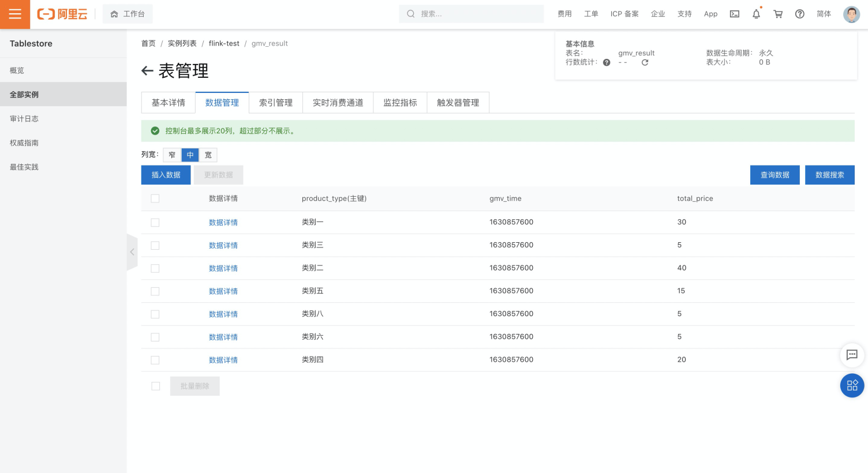The height and width of the screenshot is (473, 868).
Task: Open the Cloud Shell terminal icon
Action: point(735,14)
